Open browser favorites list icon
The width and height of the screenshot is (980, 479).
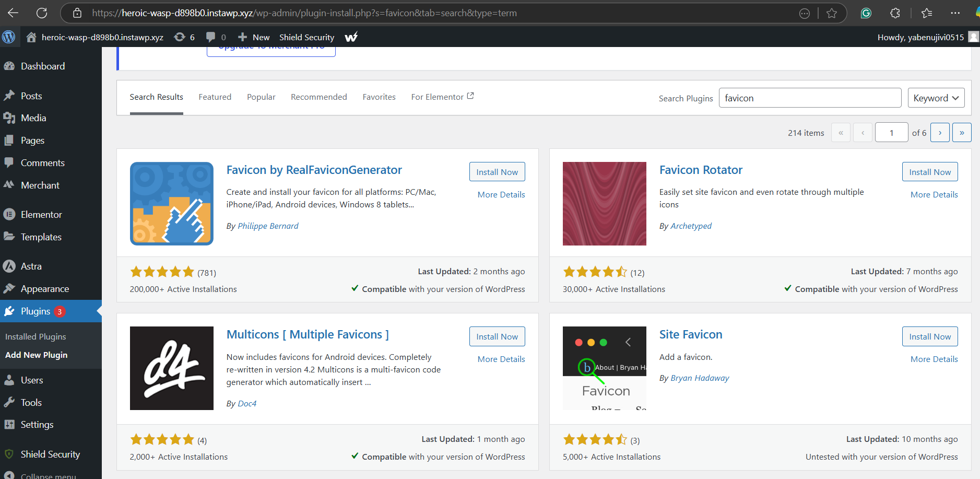tap(927, 13)
